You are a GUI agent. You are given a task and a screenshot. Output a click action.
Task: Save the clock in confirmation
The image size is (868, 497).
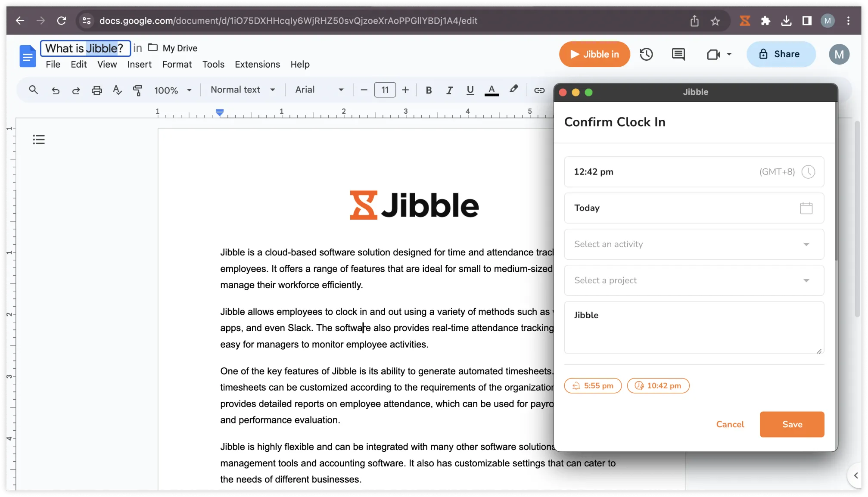(792, 424)
